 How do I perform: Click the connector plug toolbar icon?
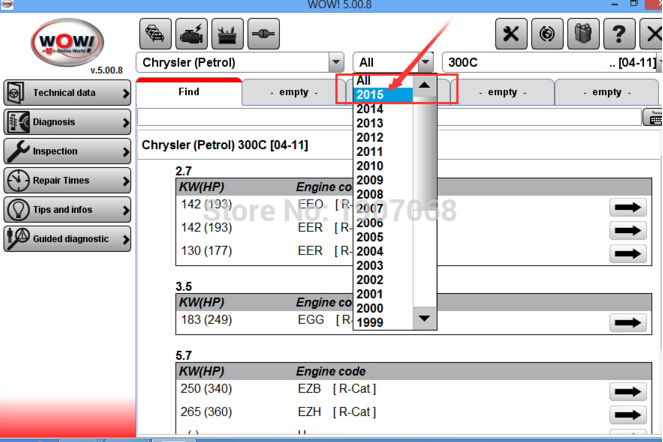pos(263,34)
